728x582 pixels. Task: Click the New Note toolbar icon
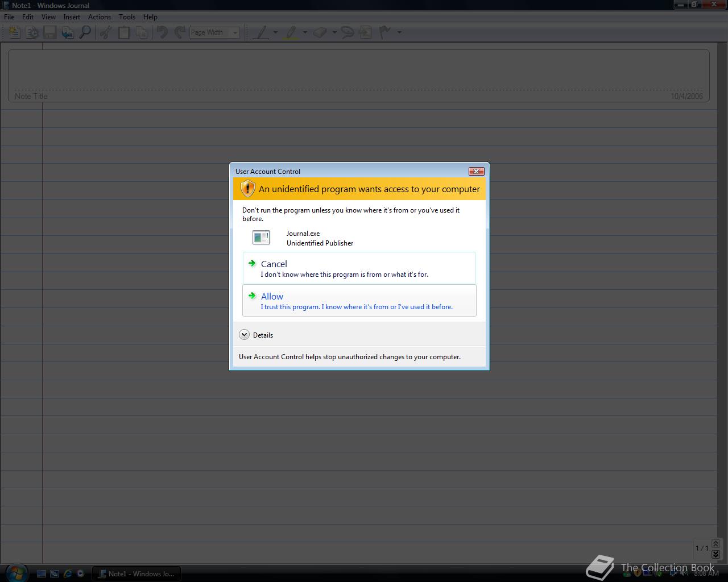14,32
